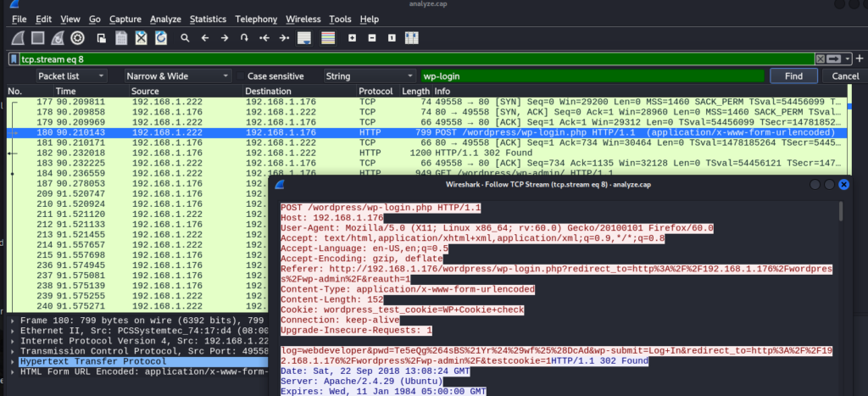Clear the display filter with X icon
Viewport: 868px width, 396px height.
821,59
